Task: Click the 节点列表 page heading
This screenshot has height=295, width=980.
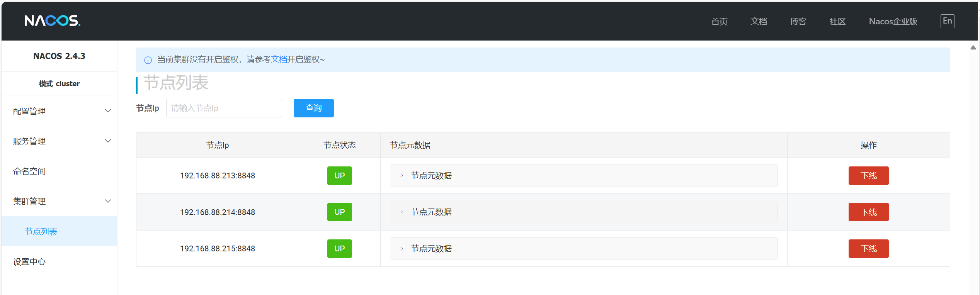Action: coord(176,83)
